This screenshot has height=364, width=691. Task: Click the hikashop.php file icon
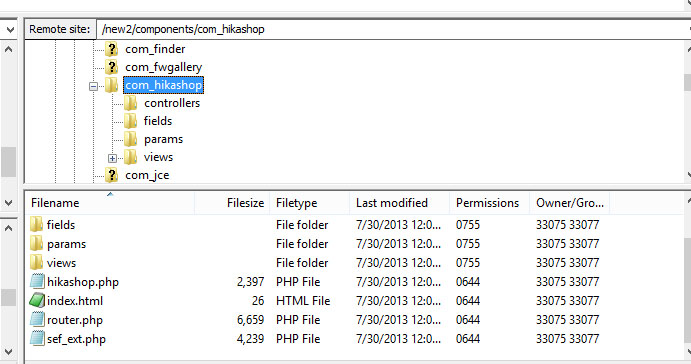pos(37,281)
